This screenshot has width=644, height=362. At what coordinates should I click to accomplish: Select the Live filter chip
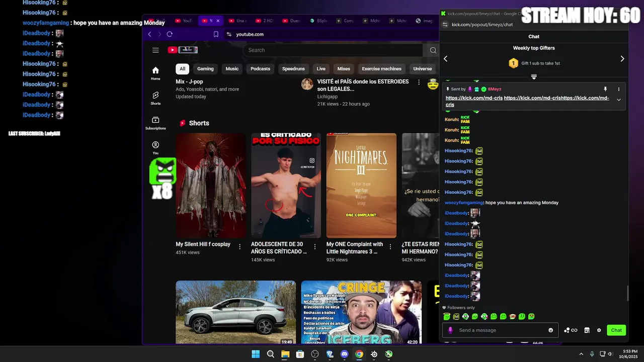pyautogui.click(x=321, y=69)
